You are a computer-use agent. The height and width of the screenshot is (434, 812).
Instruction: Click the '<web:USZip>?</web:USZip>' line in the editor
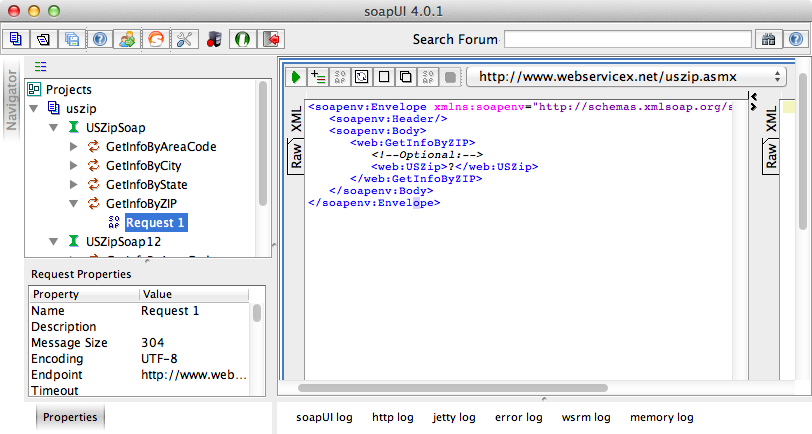point(454,167)
